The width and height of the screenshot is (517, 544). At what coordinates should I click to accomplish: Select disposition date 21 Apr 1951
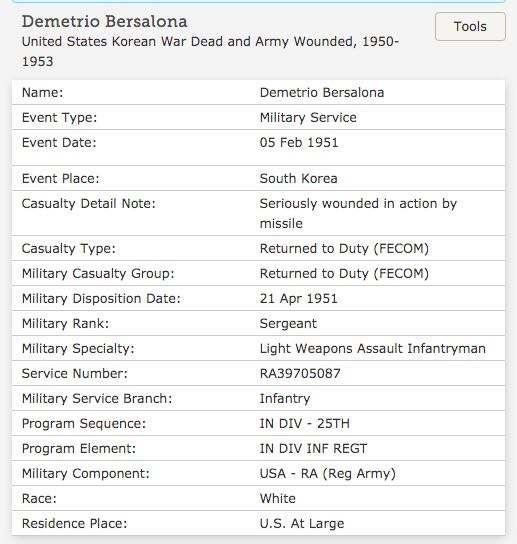(298, 299)
